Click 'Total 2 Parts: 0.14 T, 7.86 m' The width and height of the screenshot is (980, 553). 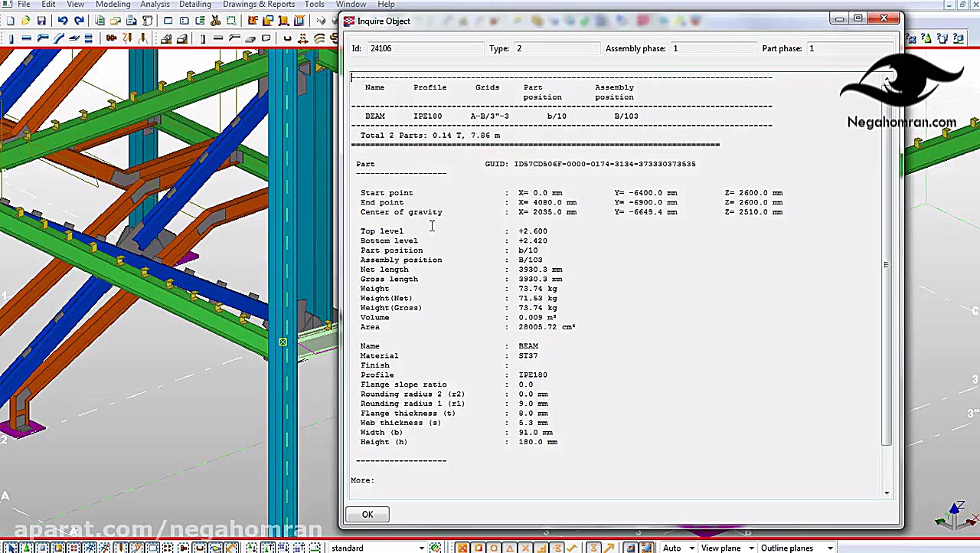click(430, 136)
